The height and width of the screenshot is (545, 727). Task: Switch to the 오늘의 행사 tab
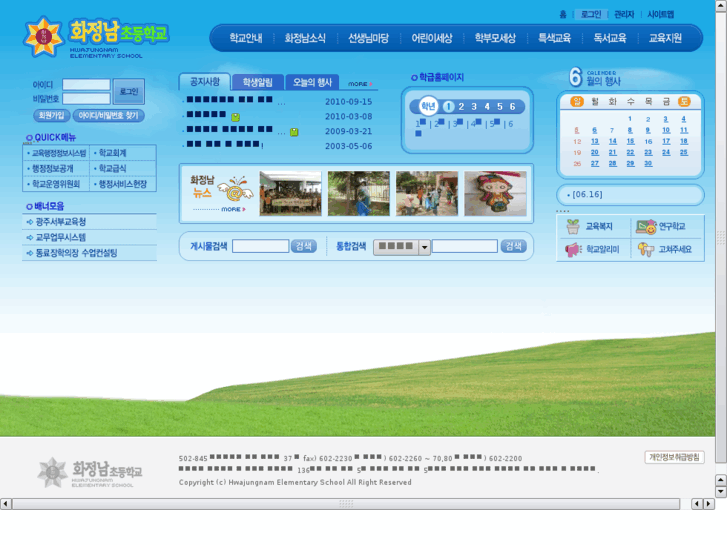(312, 82)
